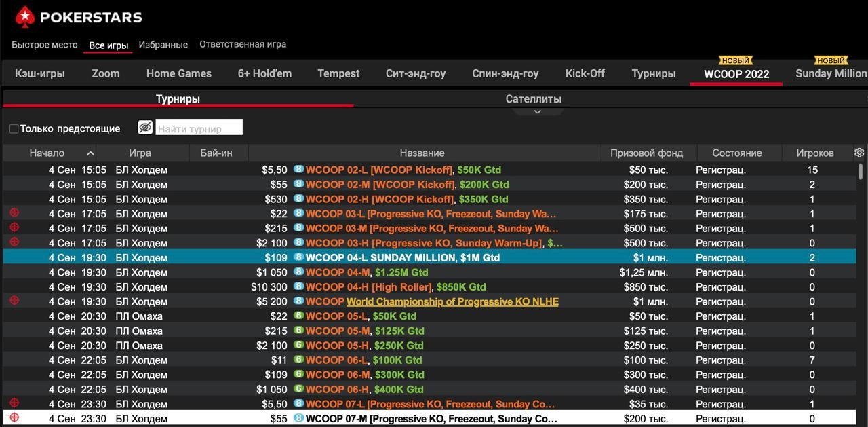868x427 pixels.
Task: Select the Все игры menu item
Action: [108, 45]
